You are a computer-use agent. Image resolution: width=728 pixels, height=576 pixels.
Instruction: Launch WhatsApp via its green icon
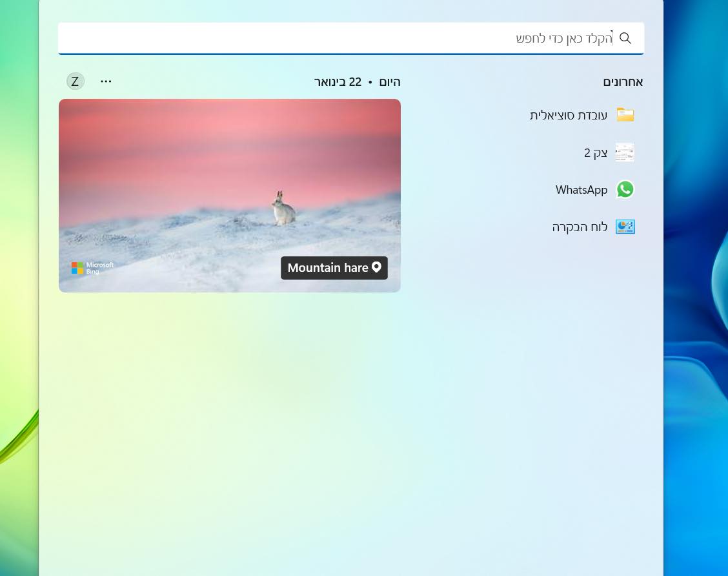point(625,189)
